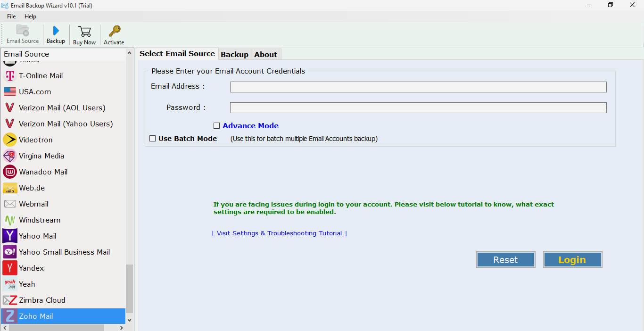This screenshot has width=644, height=331.
Task: Open the Help menu
Action: click(x=30, y=17)
